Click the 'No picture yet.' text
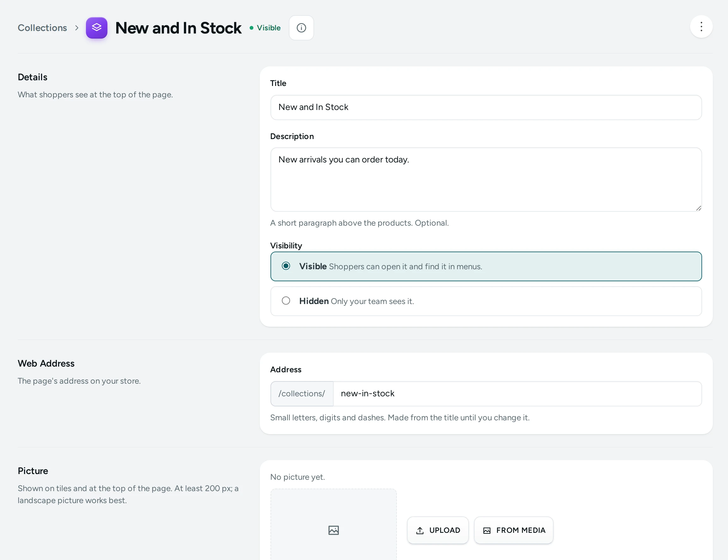728x560 pixels. (x=297, y=477)
